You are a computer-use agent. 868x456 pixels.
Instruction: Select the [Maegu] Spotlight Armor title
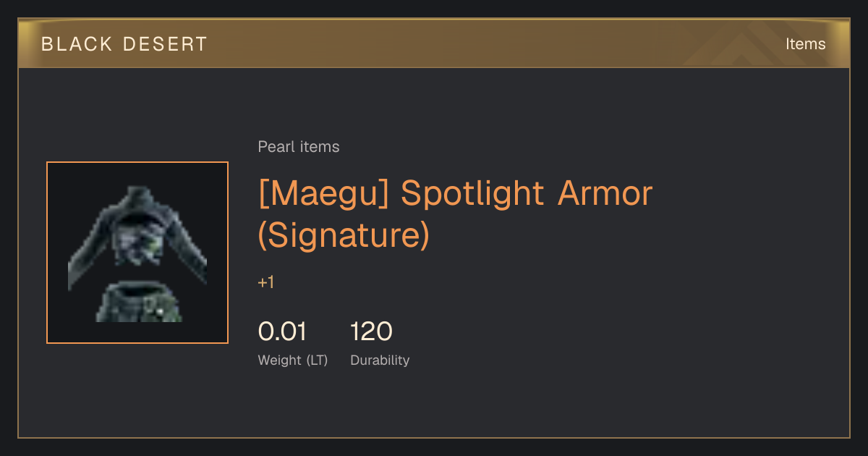click(x=456, y=193)
